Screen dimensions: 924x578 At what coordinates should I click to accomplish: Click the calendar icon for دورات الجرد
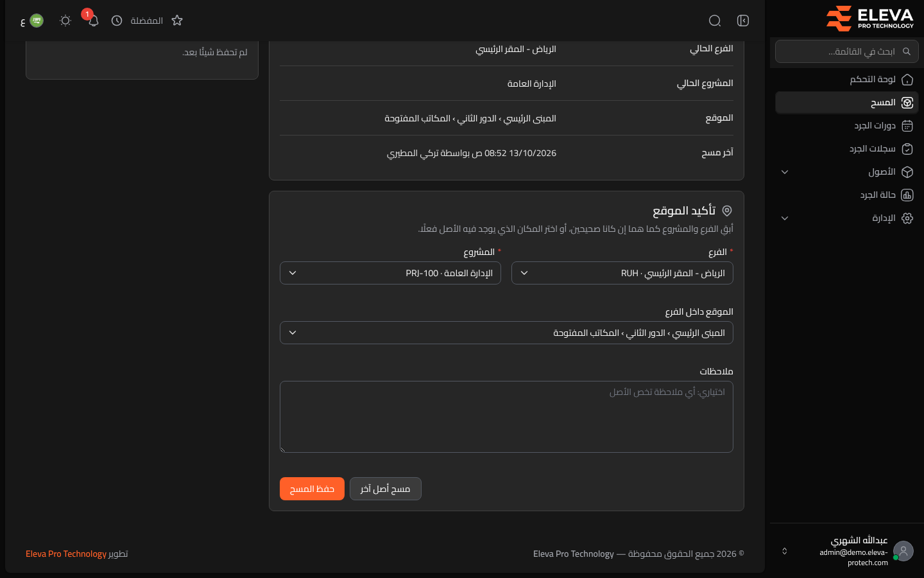[907, 126]
